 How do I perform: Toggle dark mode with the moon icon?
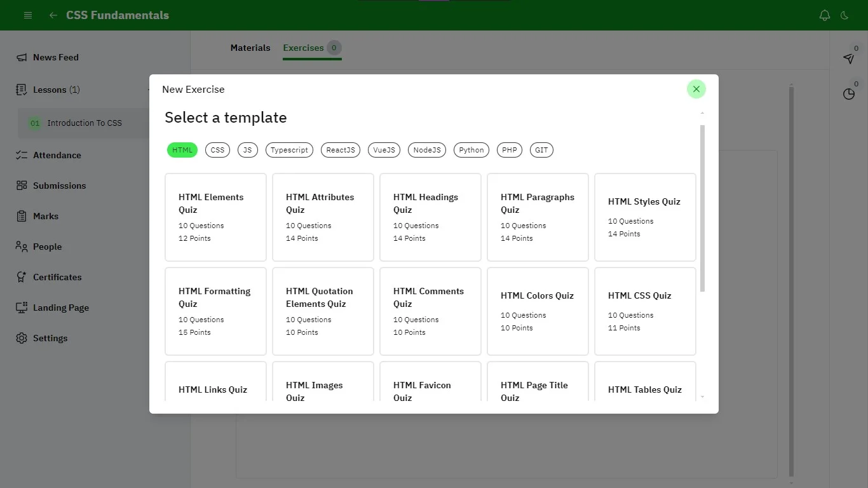coord(845,15)
